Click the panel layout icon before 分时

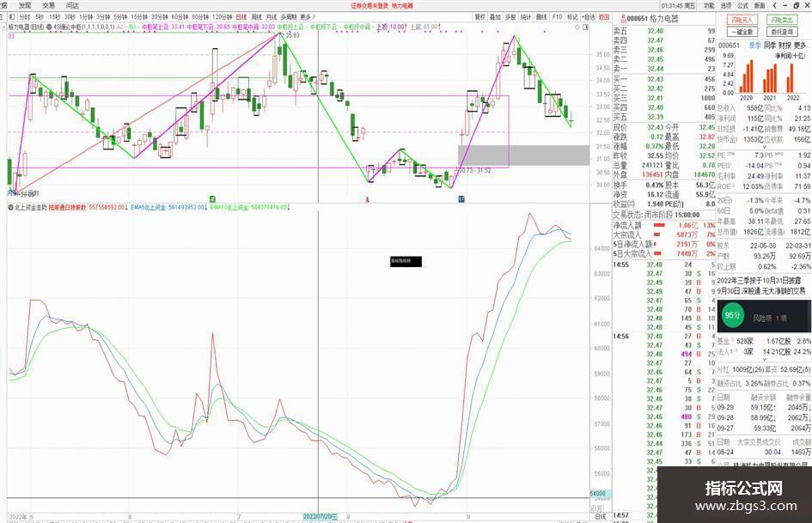[12, 17]
